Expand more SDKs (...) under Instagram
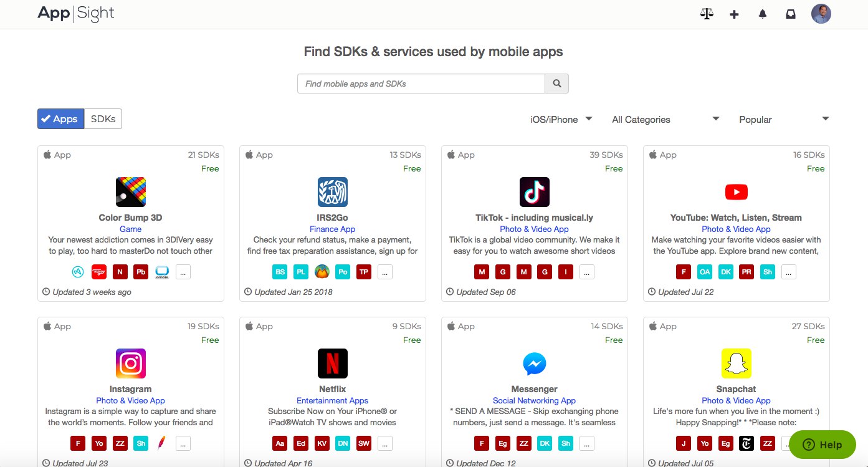 [x=183, y=443]
